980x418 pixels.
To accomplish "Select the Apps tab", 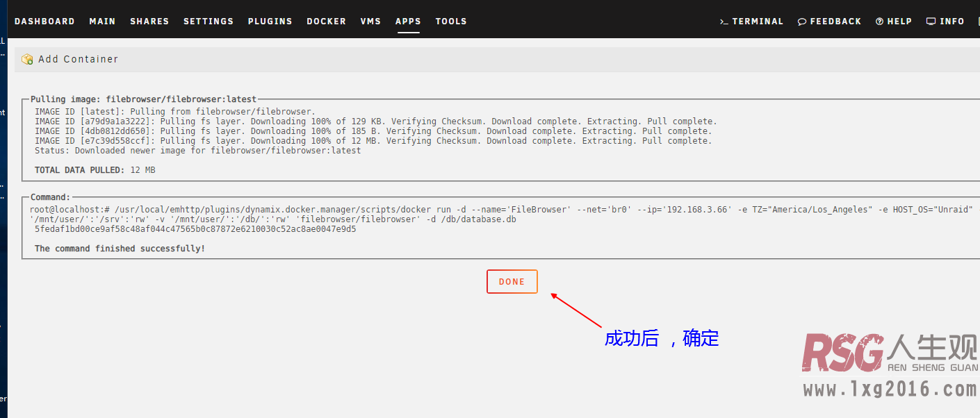I will coord(408,22).
